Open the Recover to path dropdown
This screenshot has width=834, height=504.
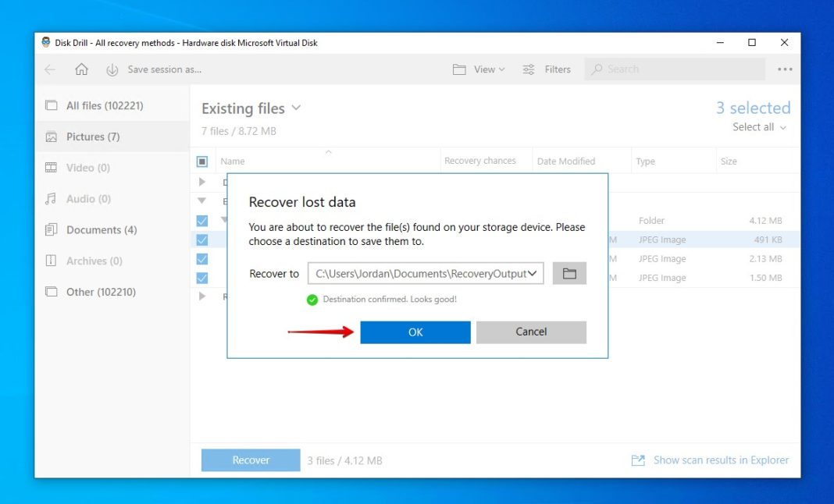532,273
